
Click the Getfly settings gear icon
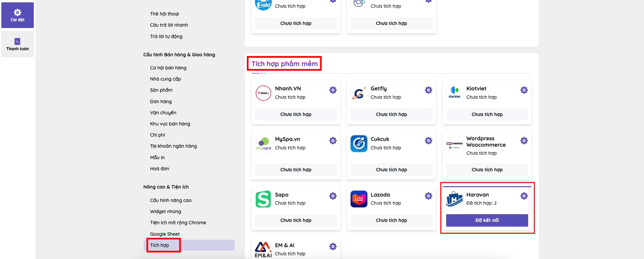pyautogui.click(x=428, y=90)
